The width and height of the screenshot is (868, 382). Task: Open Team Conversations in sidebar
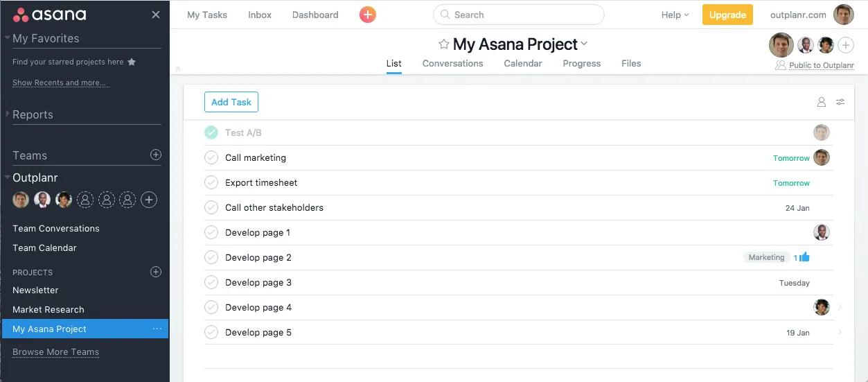(x=56, y=228)
